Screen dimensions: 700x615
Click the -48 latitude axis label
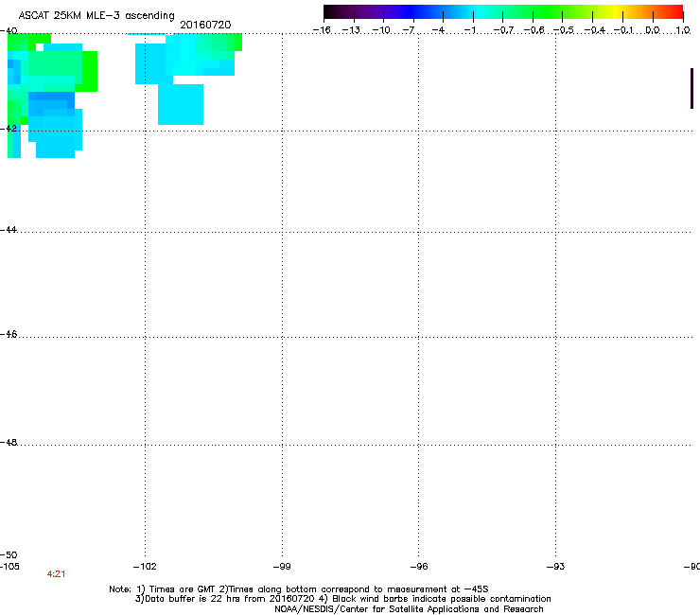[9, 442]
